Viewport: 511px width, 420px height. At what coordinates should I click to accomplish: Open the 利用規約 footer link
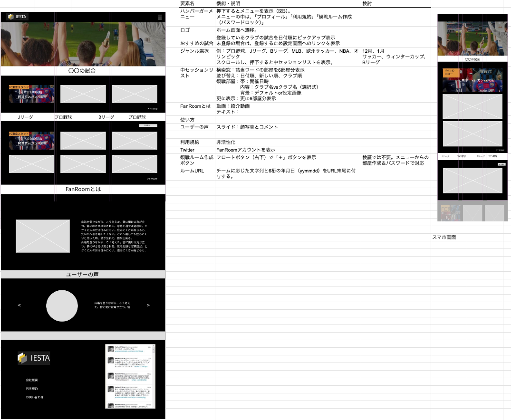point(32,389)
